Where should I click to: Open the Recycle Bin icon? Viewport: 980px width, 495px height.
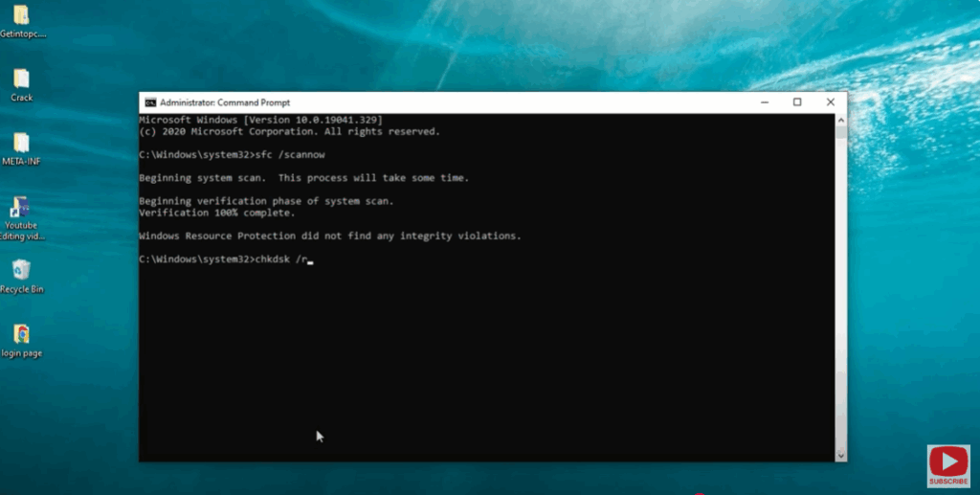[21, 277]
